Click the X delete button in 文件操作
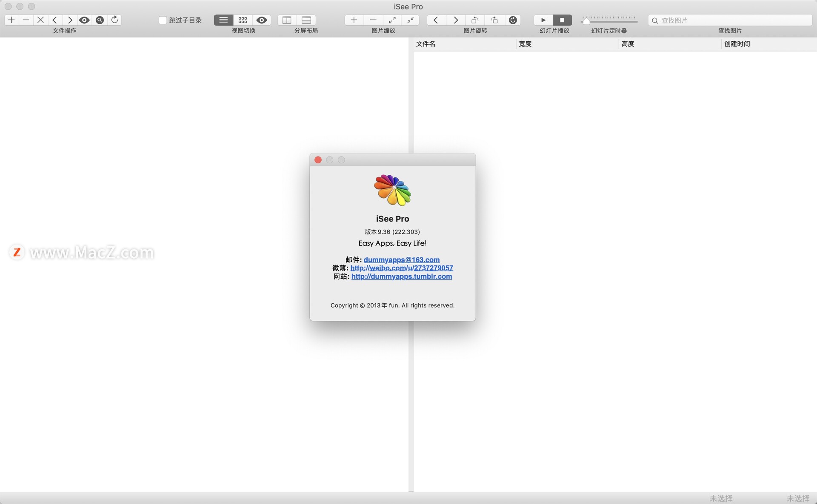The image size is (817, 504). [x=40, y=20]
